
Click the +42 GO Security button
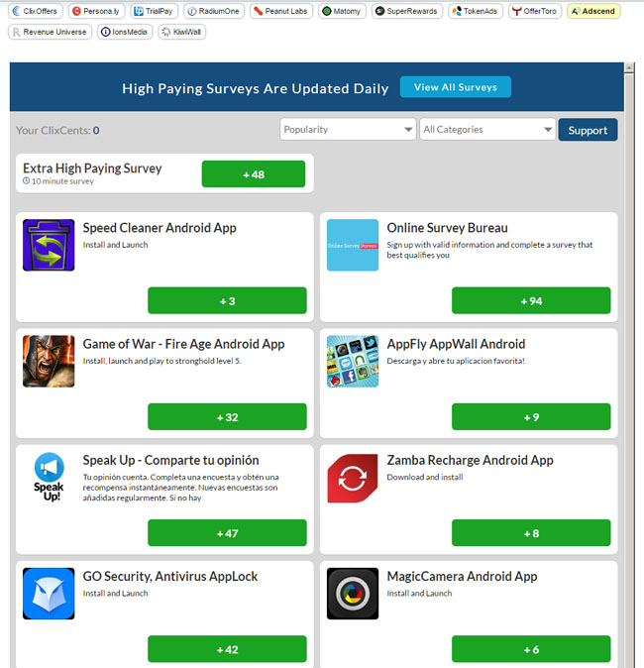(x=227, y=649)
